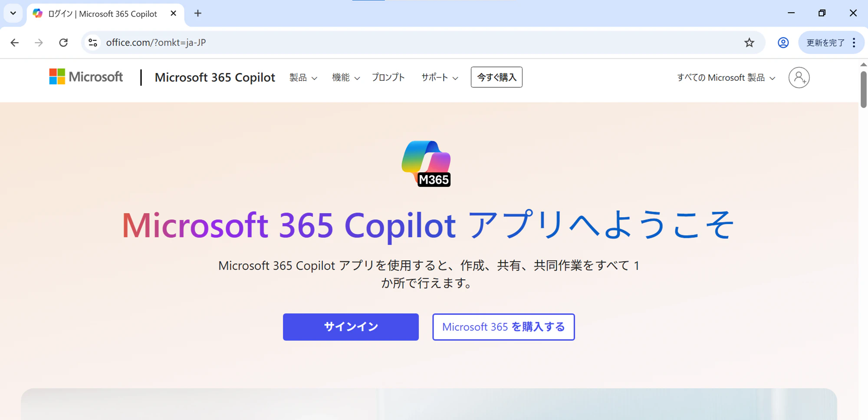868x420 pixels.
Task: Minimize the browser window
Action: click(x=791, y=13)
